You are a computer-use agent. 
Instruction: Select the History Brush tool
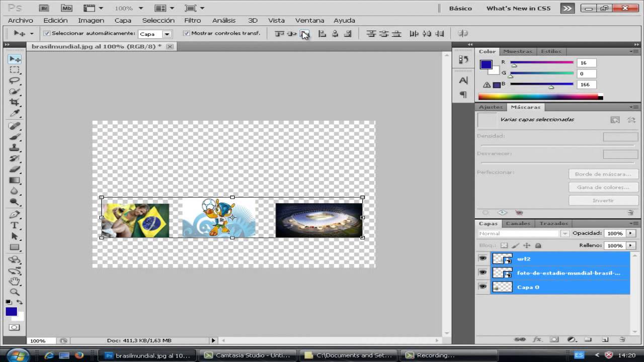point(15,158)
